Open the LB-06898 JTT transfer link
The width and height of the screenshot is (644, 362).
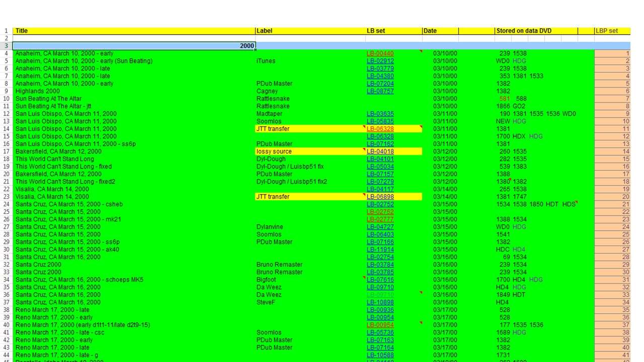click(x=380, y=197)
